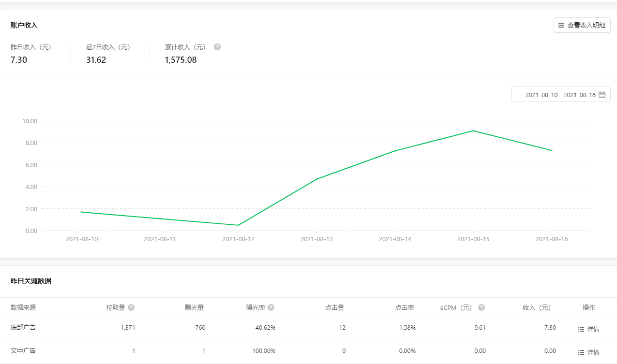Click help icon beside 曝光率 column header

271,307
